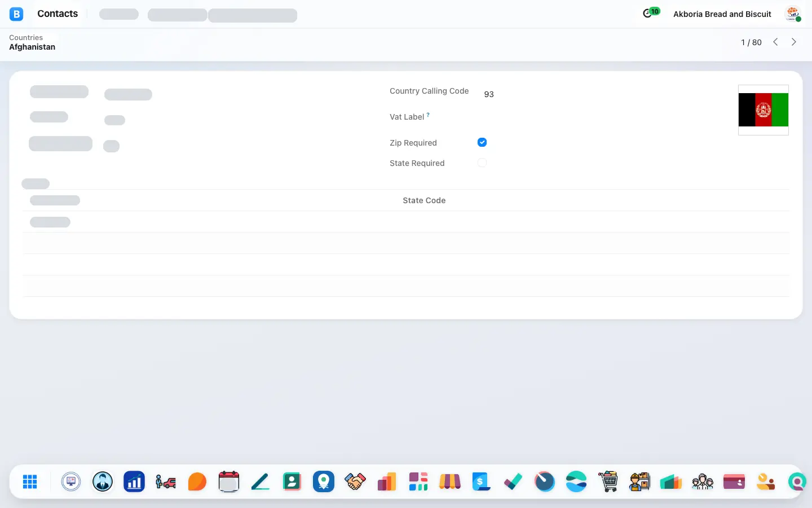The height and width of the screenshot is (508, 812).
Task: Go to the previous country record
Action: click(776, 42)
